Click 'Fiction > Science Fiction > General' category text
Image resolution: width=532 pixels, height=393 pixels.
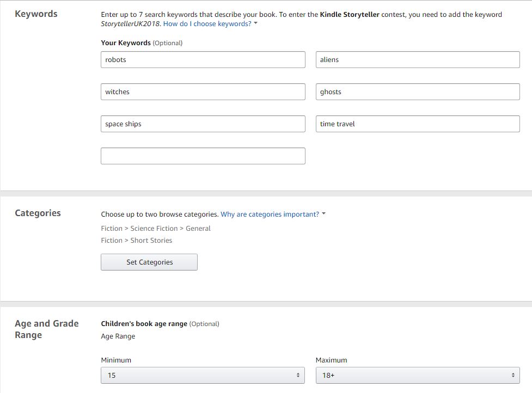coord(156,229)
